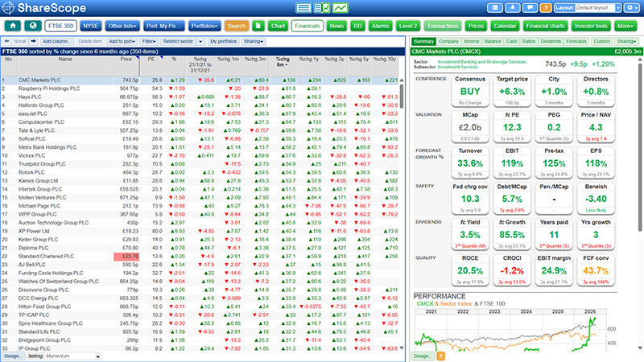The width and height of the screenshot is (644, 362).
Task: Switch to the Company tab
Action: (448, 42)
